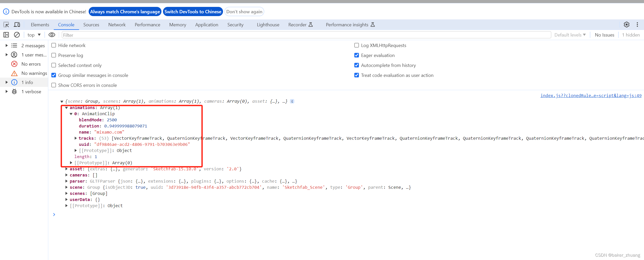
Task: Select the verbose bug icon
Action: coord(14,91)
